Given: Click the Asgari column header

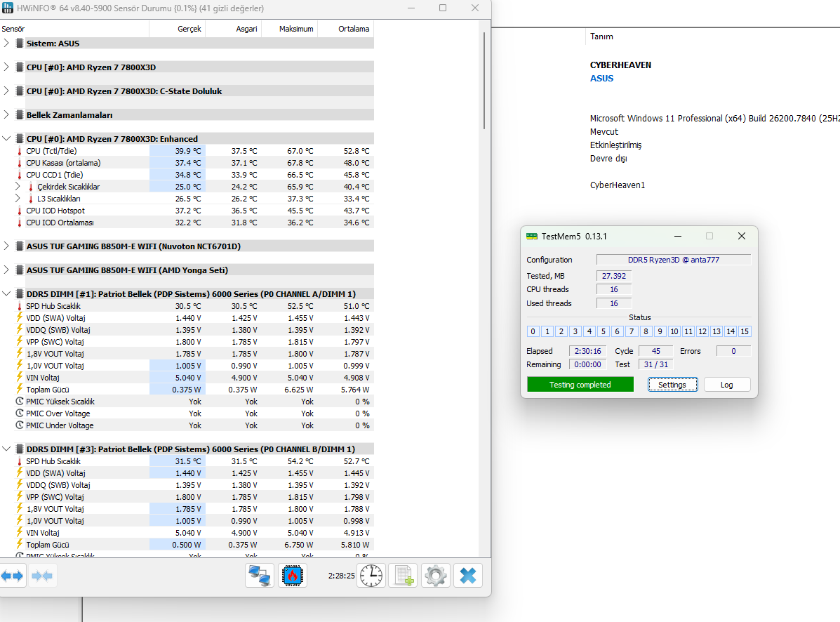Looking at the screenshot, I should [x=233, y=29].
